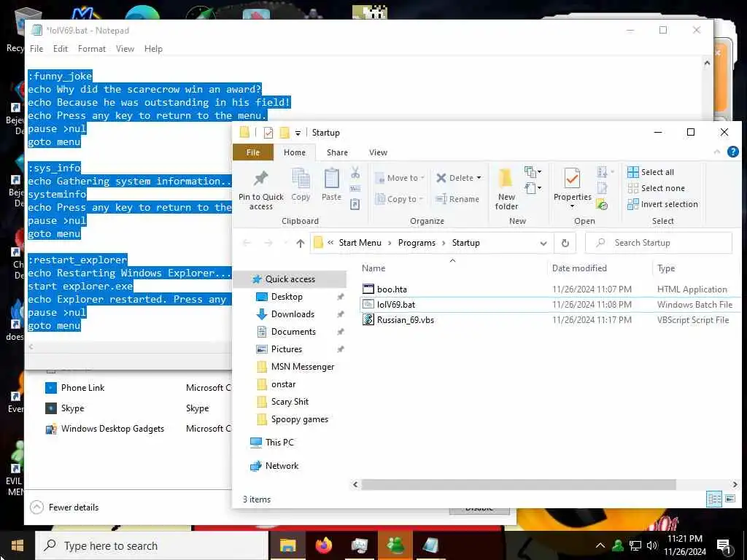
Task: Click the Up directory arrow
Action: [300, 244]
